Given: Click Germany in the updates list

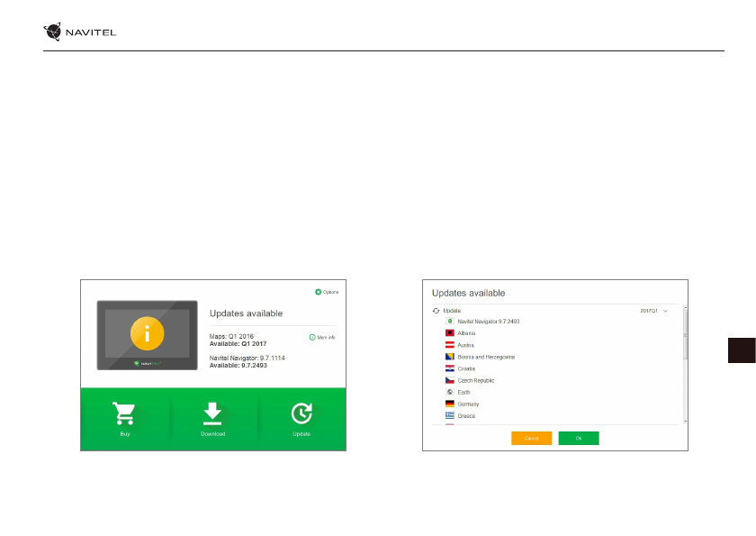Looking at the screenshot, I should pos(468,404).
